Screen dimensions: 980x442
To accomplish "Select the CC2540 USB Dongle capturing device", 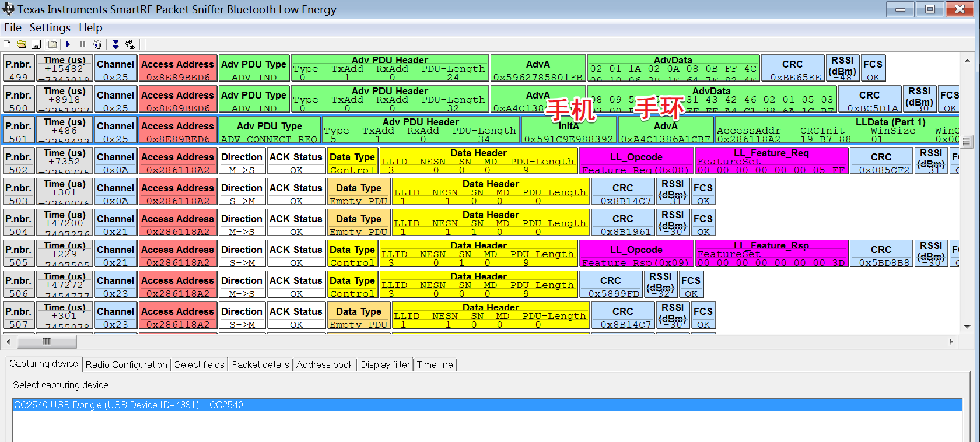I will click(x=487, y=405).
